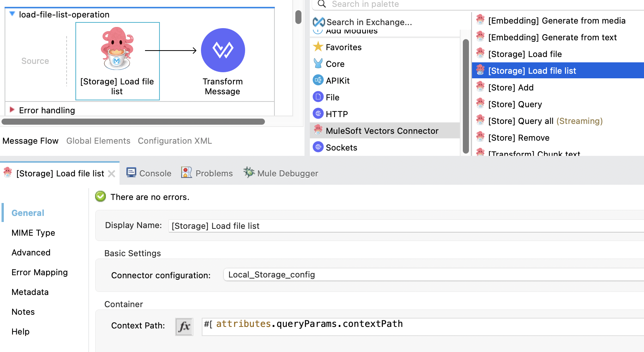Open the Console tab
The height and width of the screenshot is (352, 644).
(149, 173)
